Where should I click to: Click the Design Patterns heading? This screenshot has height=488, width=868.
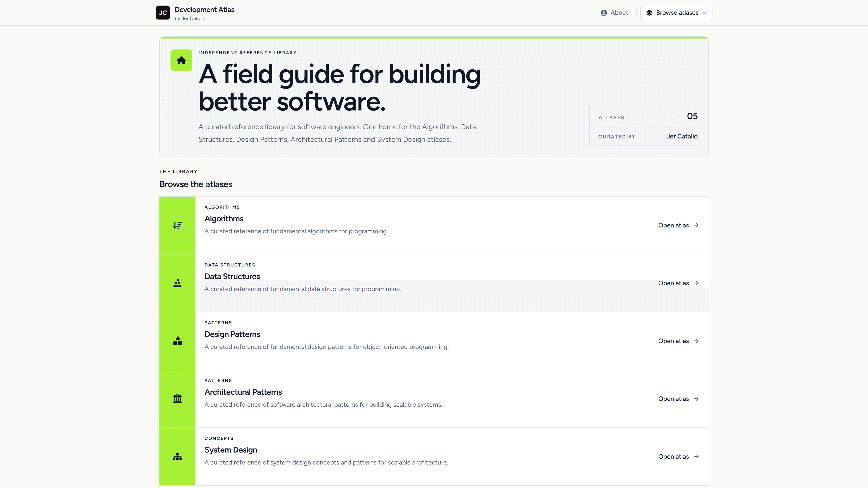[232, 334]
